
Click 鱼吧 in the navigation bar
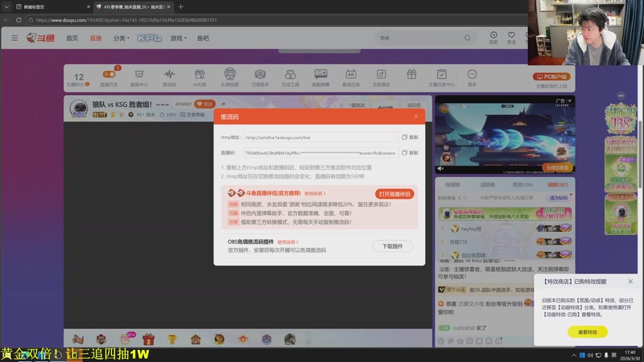point(203,38)
